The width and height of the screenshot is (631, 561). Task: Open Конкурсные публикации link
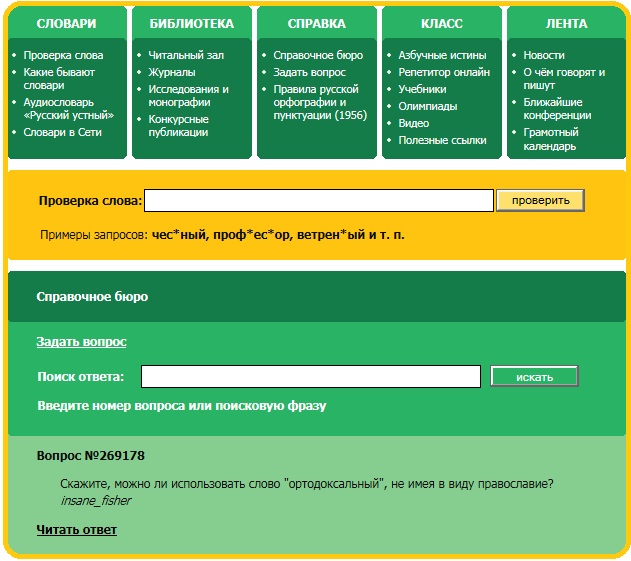point(178,126)
